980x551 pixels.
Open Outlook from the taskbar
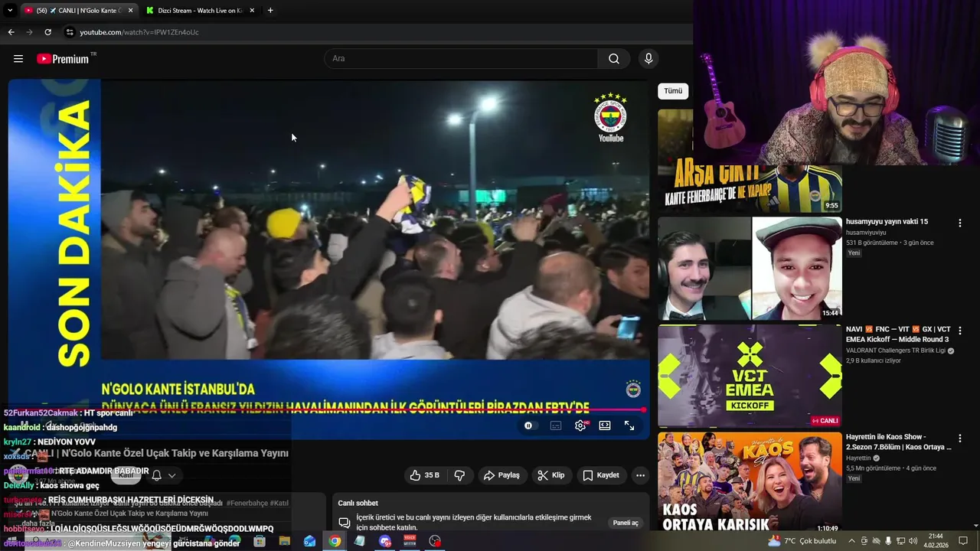pyautogui.click(x=309, y=541)
